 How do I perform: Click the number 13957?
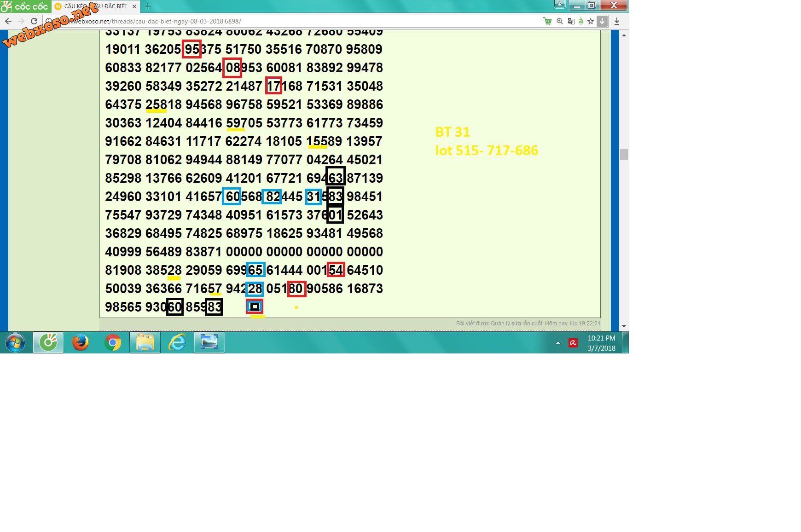365,141
